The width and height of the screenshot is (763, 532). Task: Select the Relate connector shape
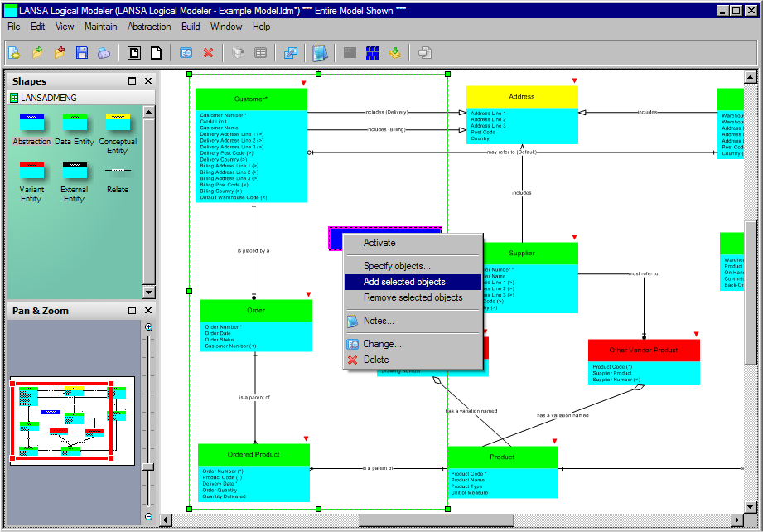tap(118, 179)
